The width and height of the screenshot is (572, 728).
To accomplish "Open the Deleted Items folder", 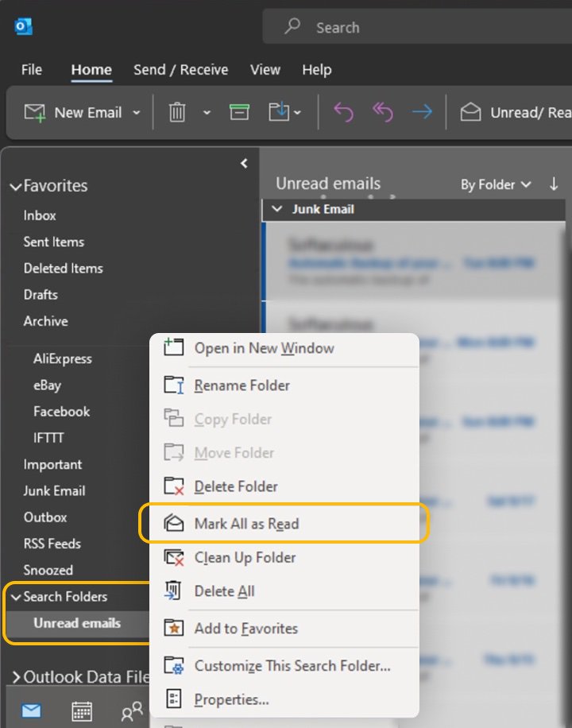I will click(63, 269).
